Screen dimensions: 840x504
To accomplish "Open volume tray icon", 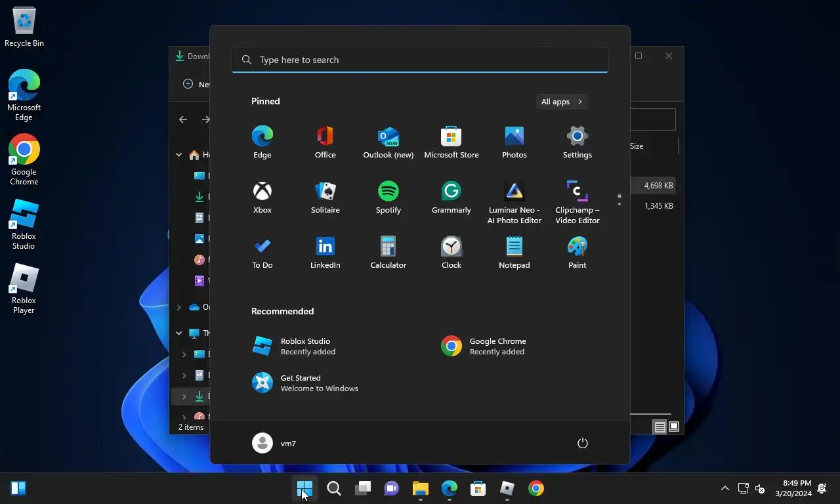I will [760, 488].
